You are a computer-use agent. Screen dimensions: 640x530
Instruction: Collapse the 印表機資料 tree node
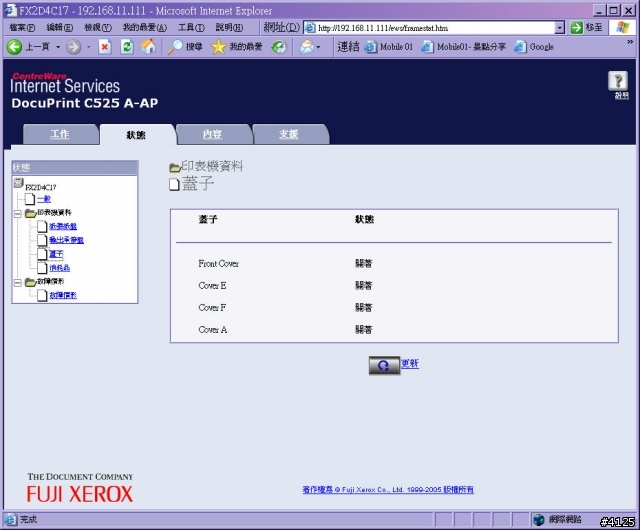[18, 214]
